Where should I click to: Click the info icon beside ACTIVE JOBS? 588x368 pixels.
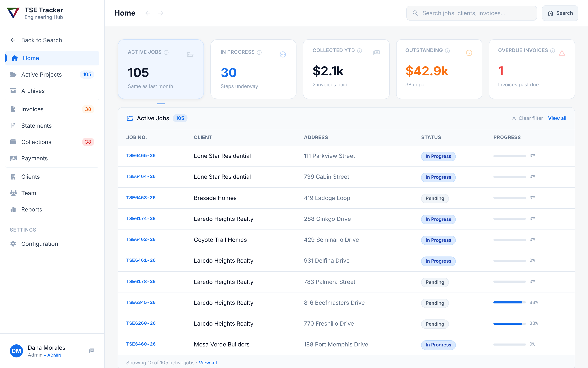tap(166, 52)
